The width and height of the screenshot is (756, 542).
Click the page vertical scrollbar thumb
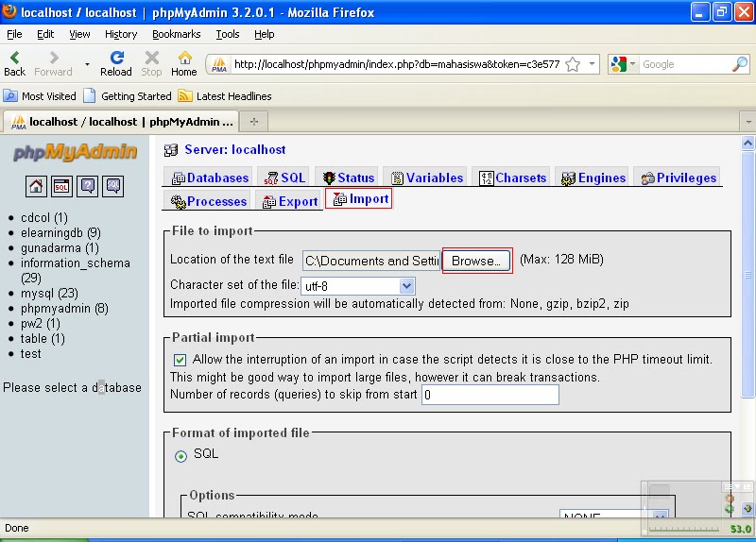(747, 275)
